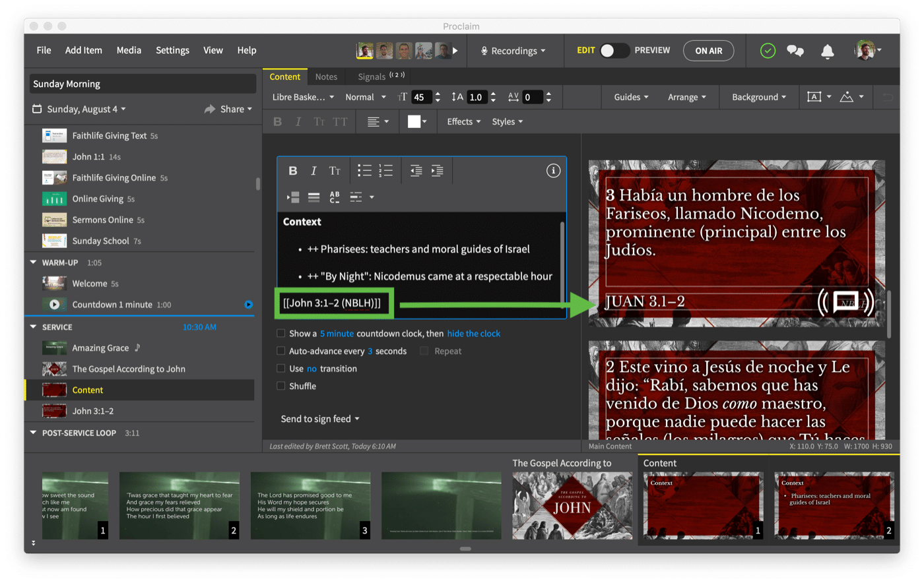The width and height of the screenshot is (924, 583).
Task: Click the green sync status checkmark
Action: [x=768, y=51]
